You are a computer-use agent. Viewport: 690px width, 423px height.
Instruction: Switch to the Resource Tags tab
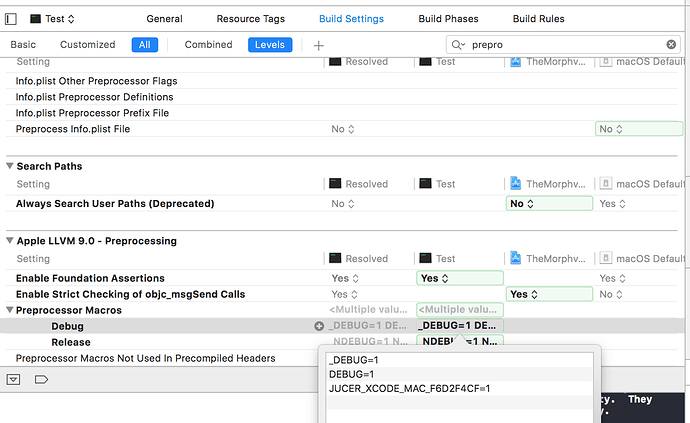tap(251, 19)
